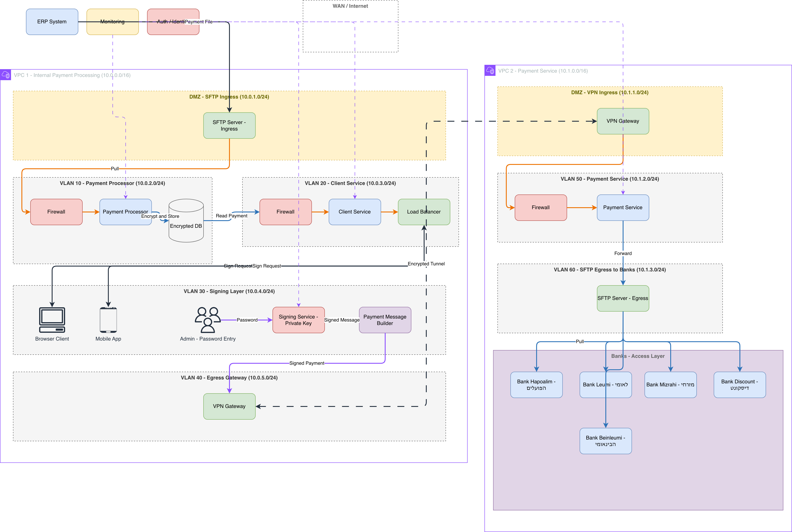The height and width of the screenshot is (532, 792).
Task: Select the VLAN 50 Firewall box
Action: (541, 208)
